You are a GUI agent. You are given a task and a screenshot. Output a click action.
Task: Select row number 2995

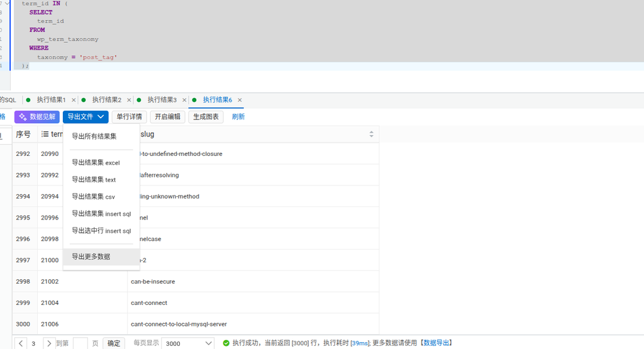coord(23,218)
